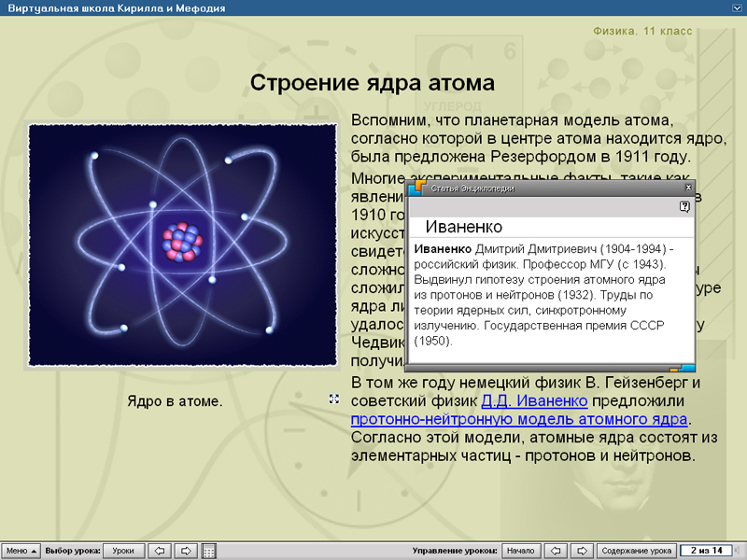Open the Меню dropdown
This screenshot has height=560, width=747.
tap(22, 550)
